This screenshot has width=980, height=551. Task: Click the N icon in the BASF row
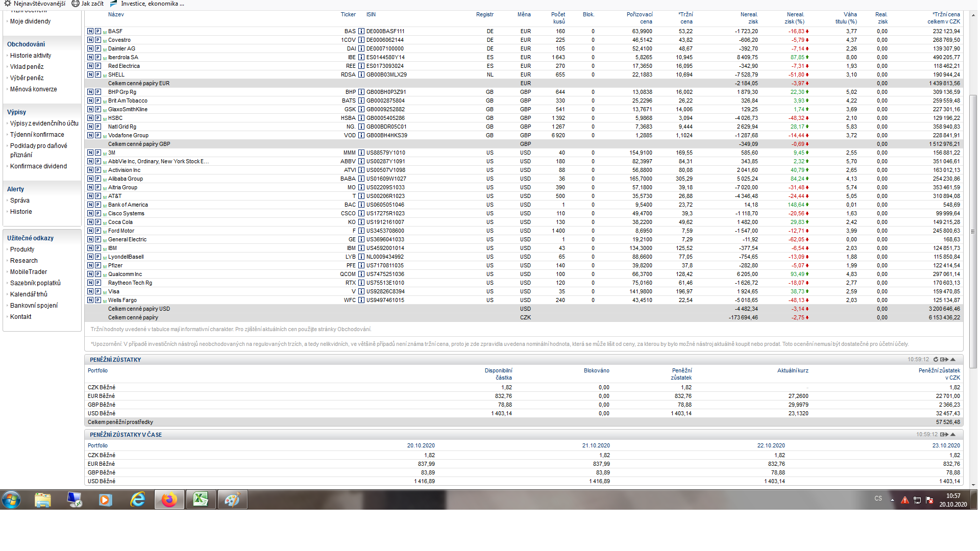tap(90, 31)
